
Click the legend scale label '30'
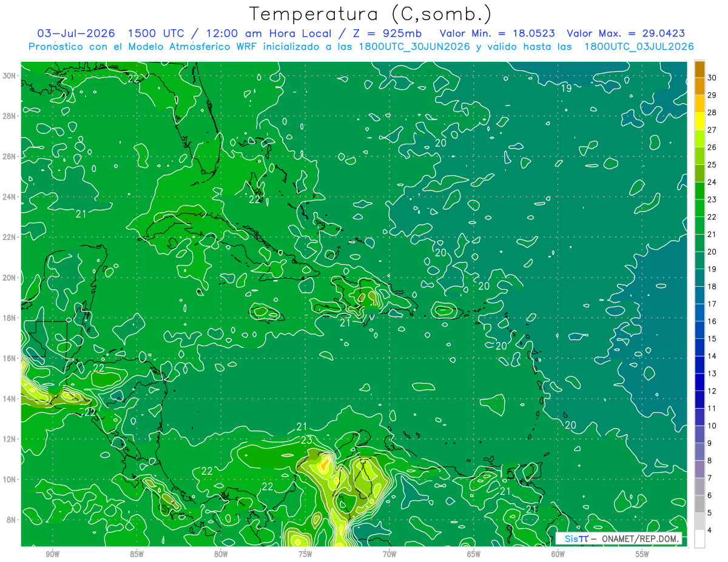click(x=712, y=78)
